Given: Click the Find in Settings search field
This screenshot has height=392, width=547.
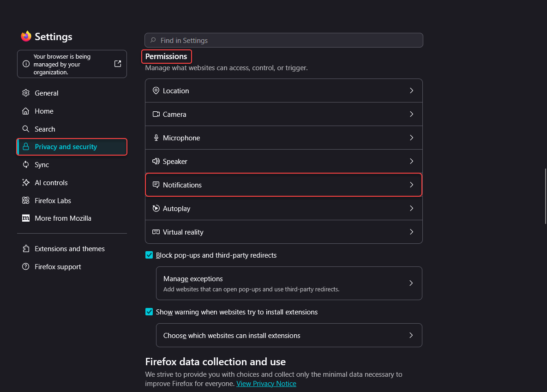Looking at the screenshot, I should [283, 40].
